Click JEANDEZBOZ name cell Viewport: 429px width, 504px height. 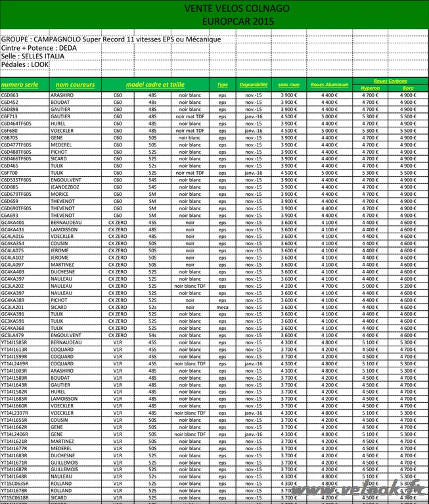[x=65, y=187]
